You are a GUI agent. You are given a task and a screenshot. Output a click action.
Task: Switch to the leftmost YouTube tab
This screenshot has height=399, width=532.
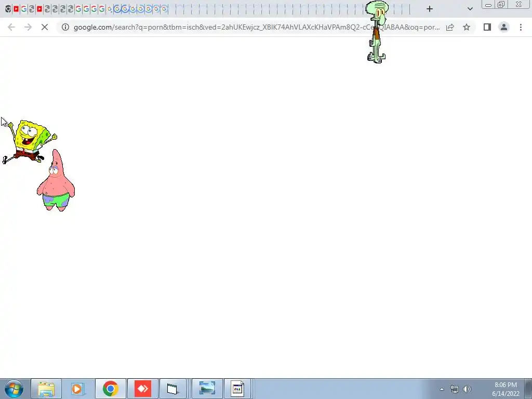(x=16, y=9)
